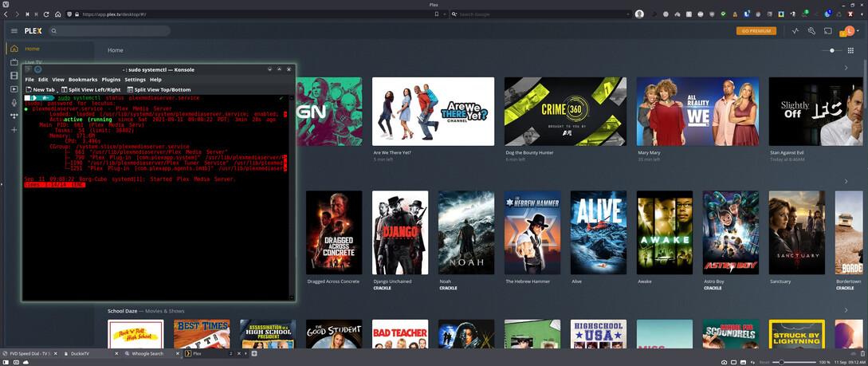Click the green checkmark extension icon
The width and height of the screenshot is (868, 366).
tap(723, 14)
